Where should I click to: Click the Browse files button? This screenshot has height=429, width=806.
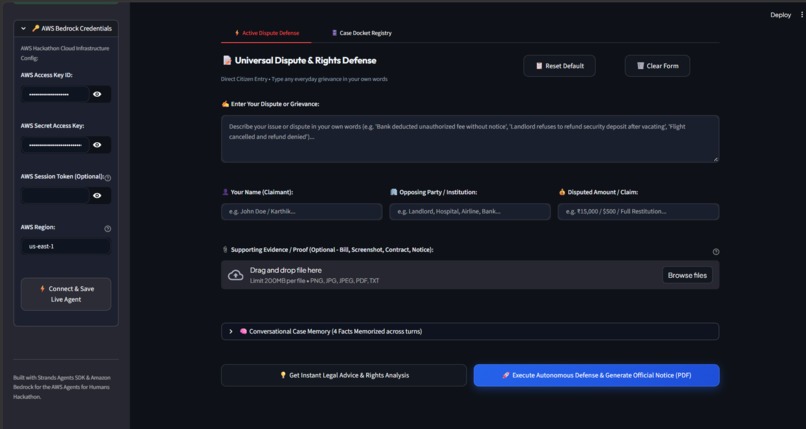tap(687, 275)
